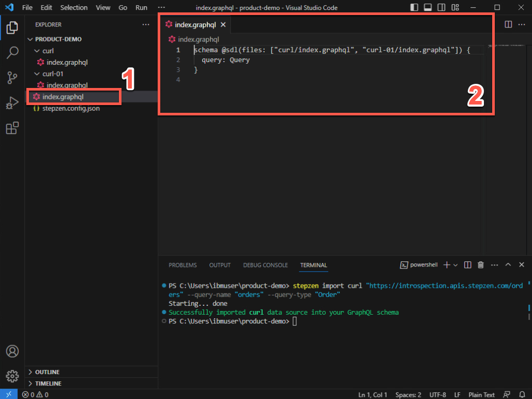Maximize the terminal panel with chevron up

(508, 265)
